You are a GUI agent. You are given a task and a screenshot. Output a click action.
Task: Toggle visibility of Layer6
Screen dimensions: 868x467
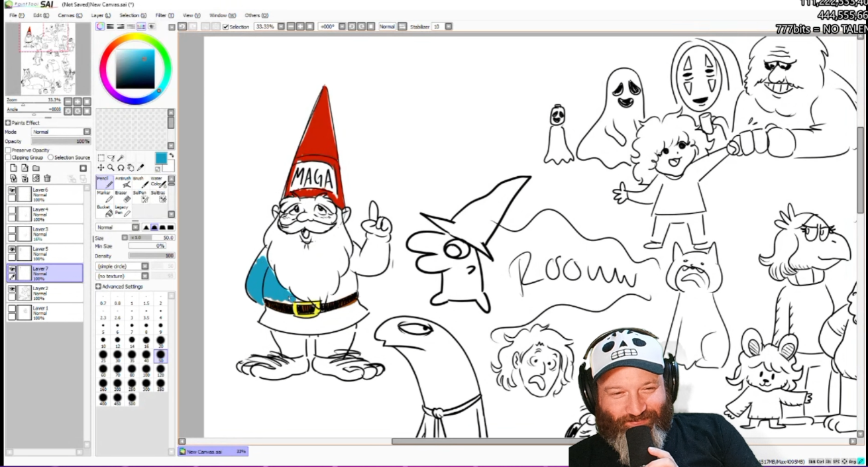click(12, 191)
